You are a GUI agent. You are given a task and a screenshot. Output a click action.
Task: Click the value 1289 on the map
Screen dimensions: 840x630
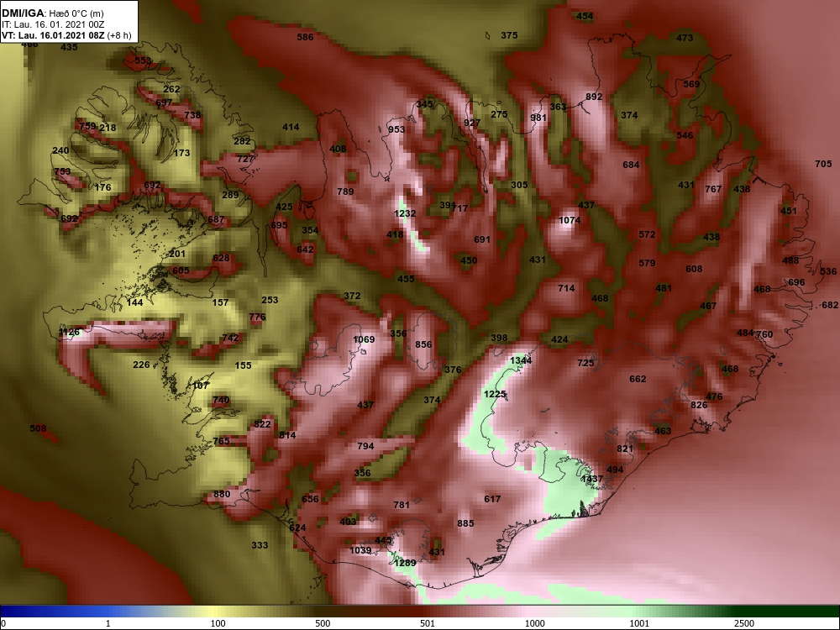point(405,563)
